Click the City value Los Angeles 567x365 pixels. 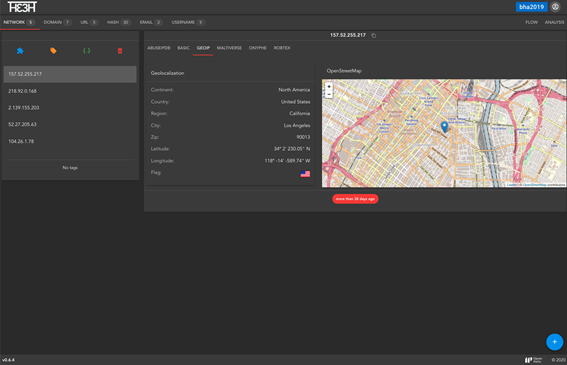297,126
